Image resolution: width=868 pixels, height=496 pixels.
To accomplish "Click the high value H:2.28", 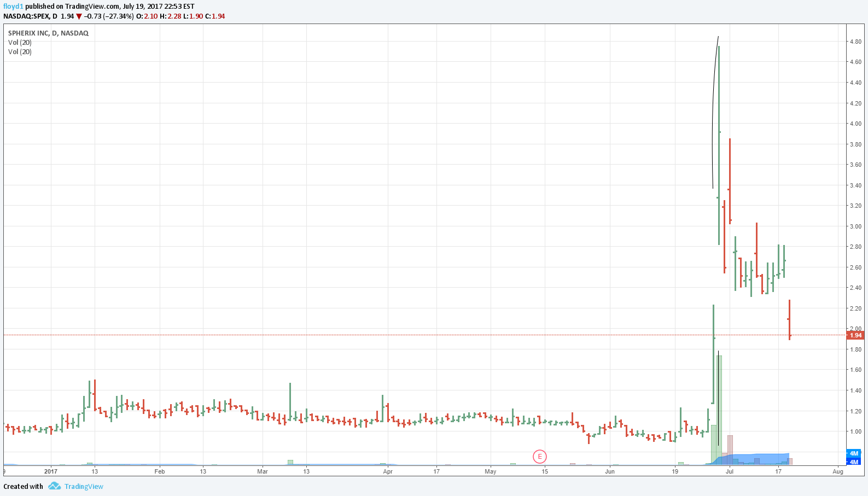I will pos(171,16).
